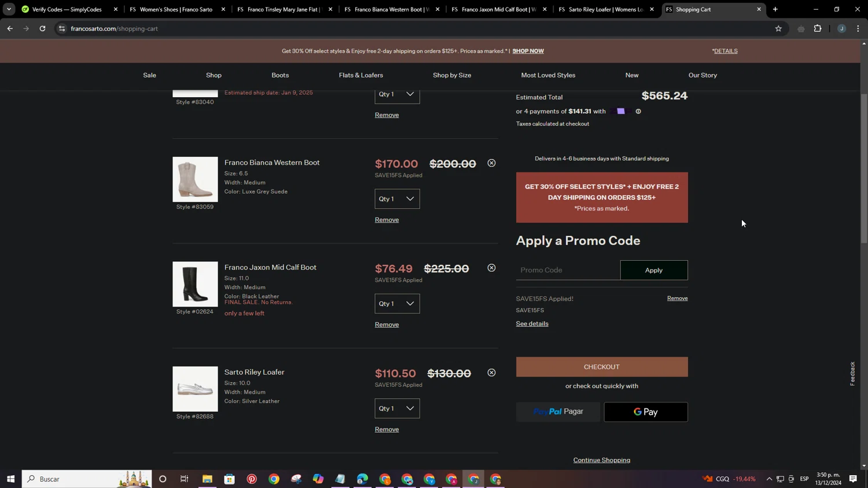Switch to Franco Jaxon Mid Calf Boot tab

click(498, 9)
